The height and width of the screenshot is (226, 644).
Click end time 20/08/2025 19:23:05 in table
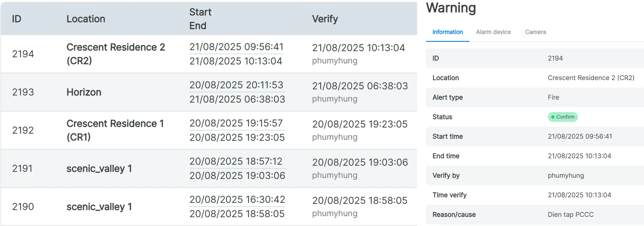click(x=237, y=137)
